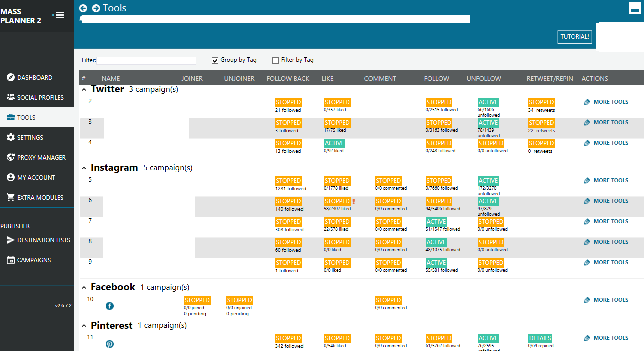Uncheck the Group by Tag checkbox

coord(215,60)
